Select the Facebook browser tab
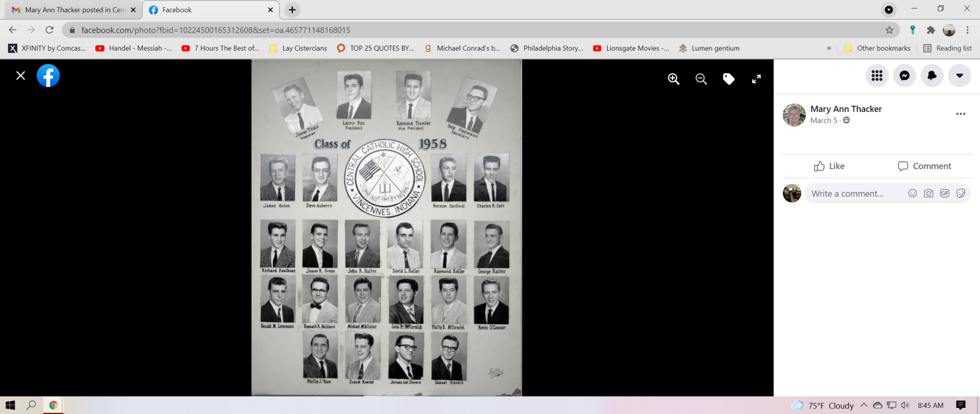The height and width of the screenshot is (414, 980). pos(208,10)
